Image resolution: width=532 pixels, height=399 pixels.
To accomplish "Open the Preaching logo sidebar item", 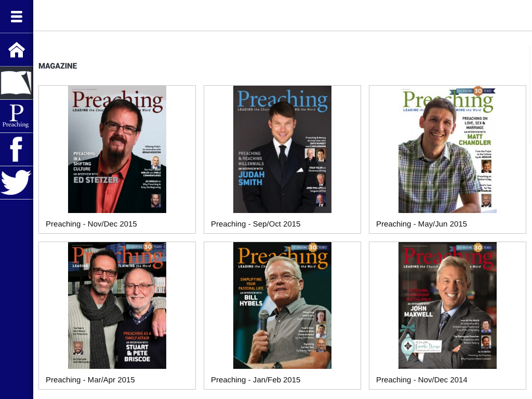I will tap(17, 116).
